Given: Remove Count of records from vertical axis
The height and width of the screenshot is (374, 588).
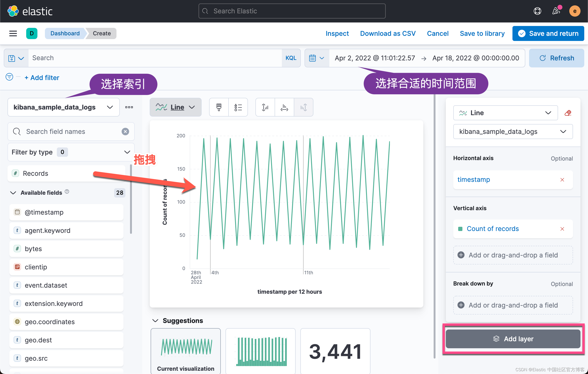Looking at the screenshot, I should [562, 229].
